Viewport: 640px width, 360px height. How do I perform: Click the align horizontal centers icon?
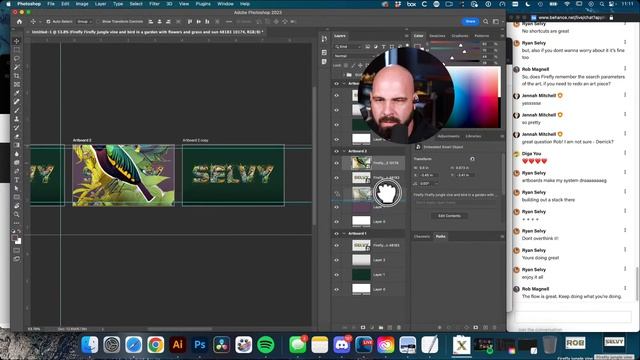(x=160, y=21)
